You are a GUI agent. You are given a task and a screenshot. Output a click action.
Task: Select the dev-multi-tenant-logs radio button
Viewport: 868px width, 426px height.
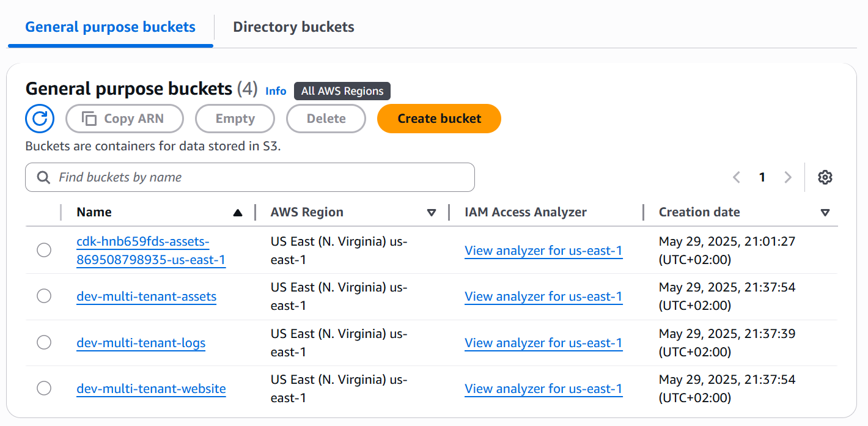tap(44, 342)
